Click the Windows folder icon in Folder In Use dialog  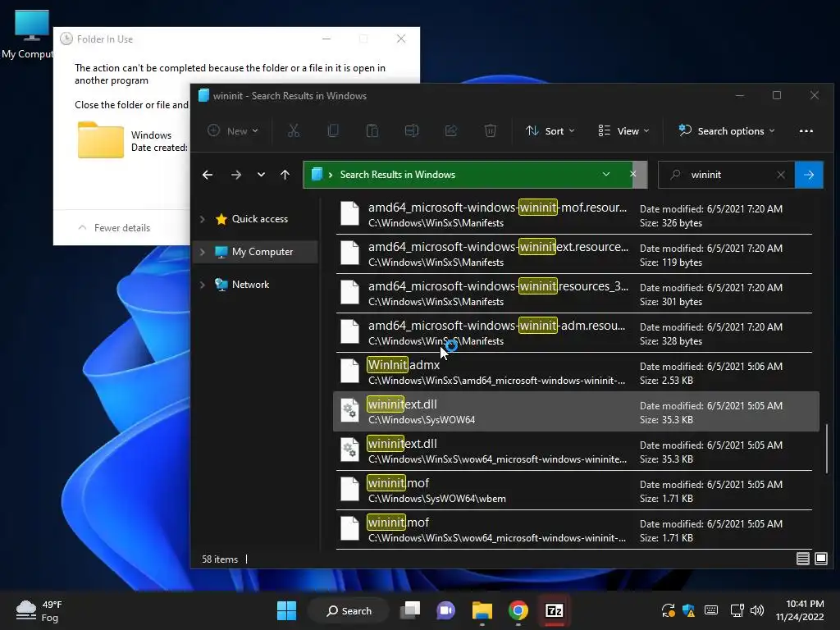coord(101,139)
